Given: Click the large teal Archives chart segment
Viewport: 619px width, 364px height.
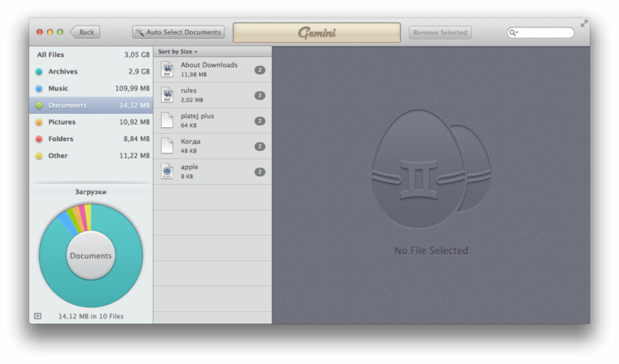Looking at the screenshot, I should coord(91,294).
